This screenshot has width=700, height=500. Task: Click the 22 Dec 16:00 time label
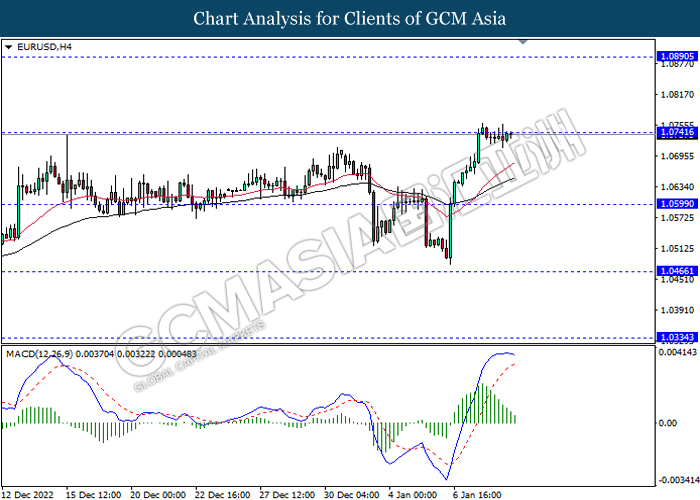(x=222, y=495)
